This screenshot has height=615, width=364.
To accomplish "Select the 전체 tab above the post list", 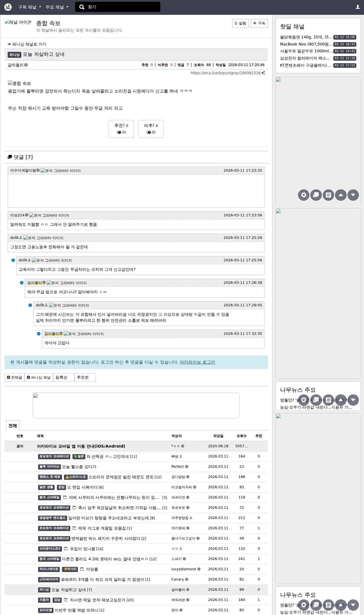I will pos(13,426).
